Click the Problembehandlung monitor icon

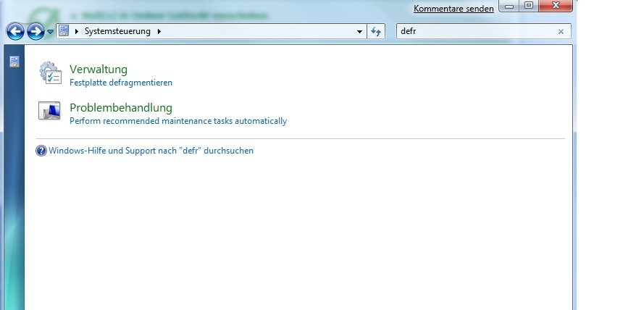click(x=49, y=111)
